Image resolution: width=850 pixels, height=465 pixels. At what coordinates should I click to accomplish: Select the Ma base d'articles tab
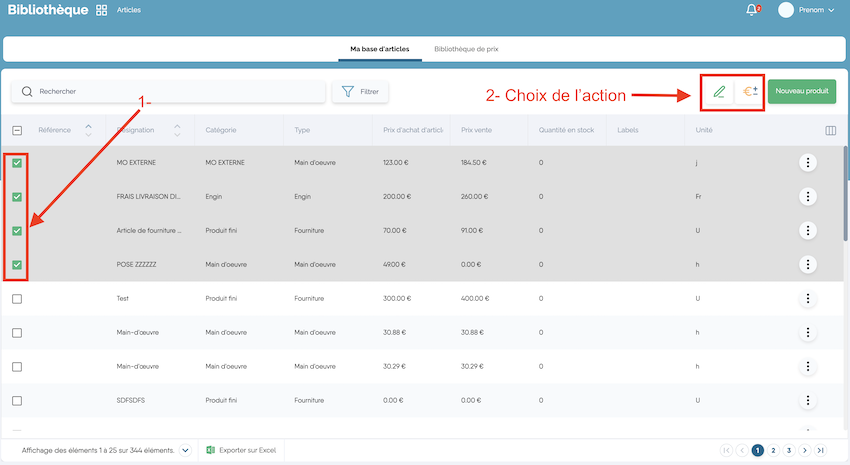pyautogui.click(x=379, y=48)
